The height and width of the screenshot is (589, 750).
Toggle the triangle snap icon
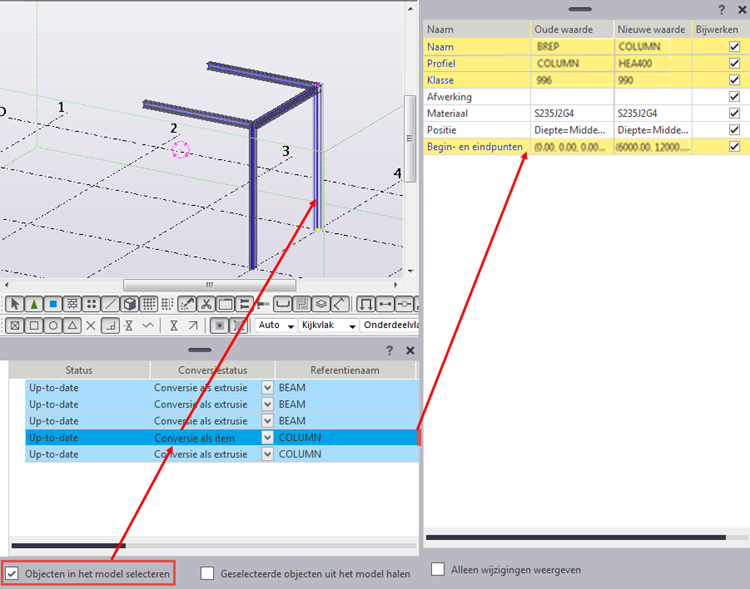(x=72, y=326)
